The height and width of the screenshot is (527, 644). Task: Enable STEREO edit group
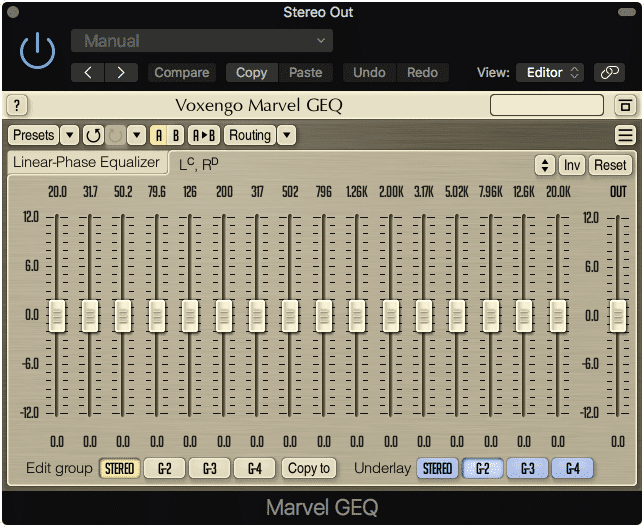coord(120,468)
